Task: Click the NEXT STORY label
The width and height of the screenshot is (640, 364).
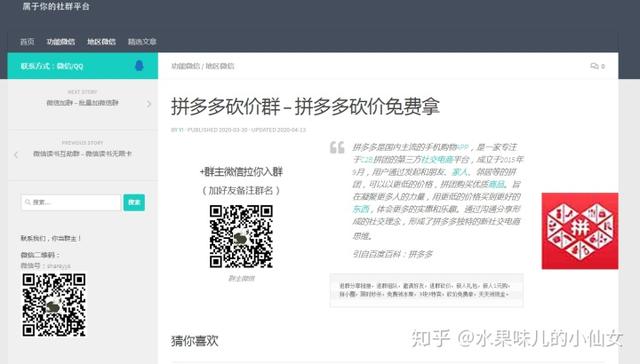Action: coord(82,92)
